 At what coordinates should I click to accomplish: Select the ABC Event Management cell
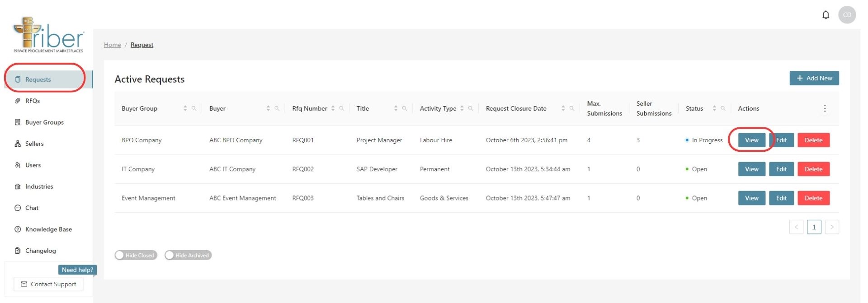(x=243, y=198)
